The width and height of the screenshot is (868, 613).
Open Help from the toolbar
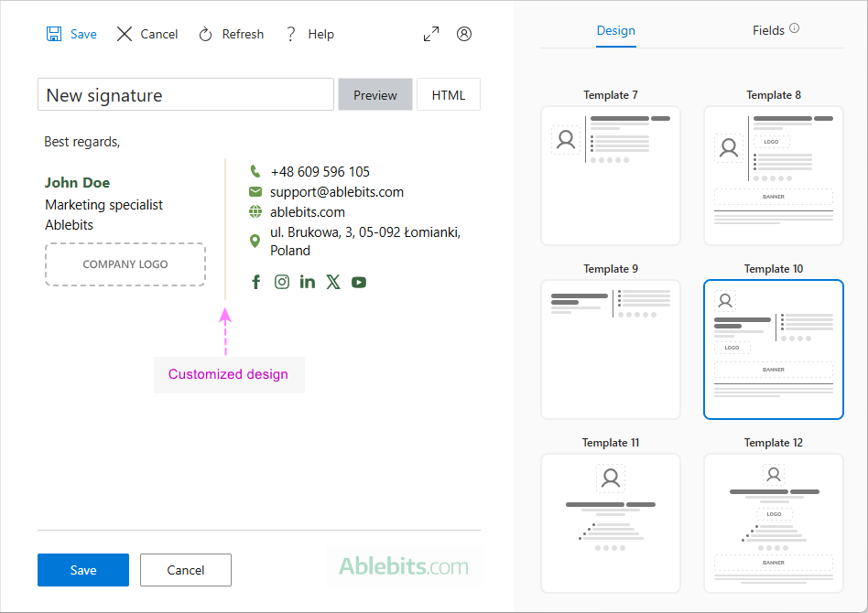pyautogui.click(x=309, y=34)
